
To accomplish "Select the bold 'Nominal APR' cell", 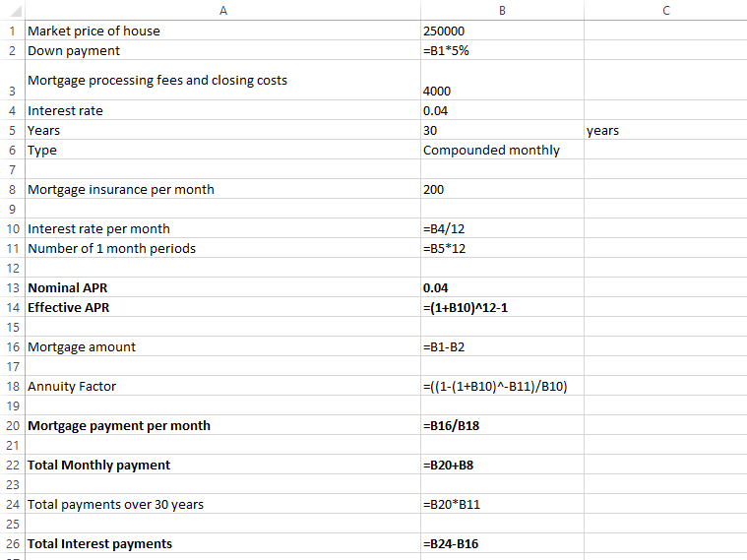I will pos(223,287).
